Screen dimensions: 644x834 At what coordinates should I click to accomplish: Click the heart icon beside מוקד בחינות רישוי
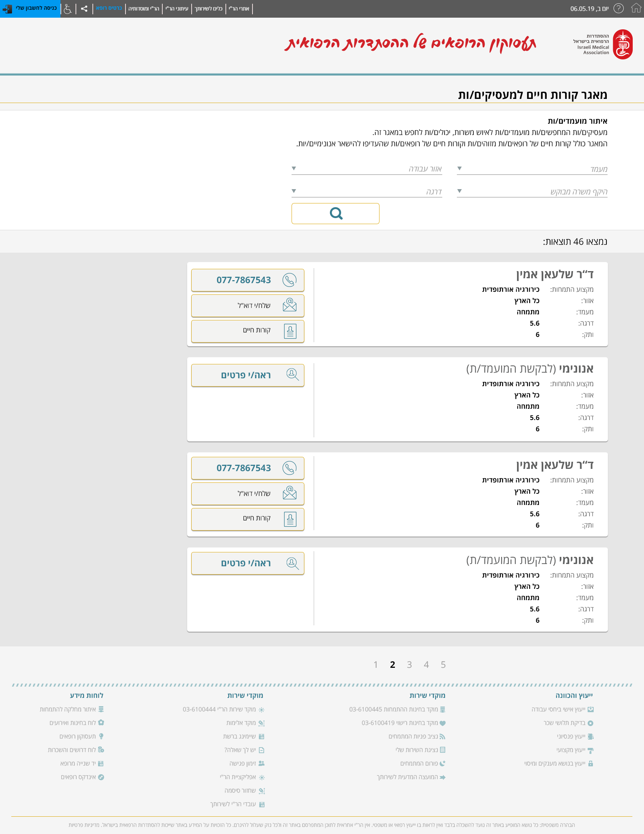[x=443, y=723]
